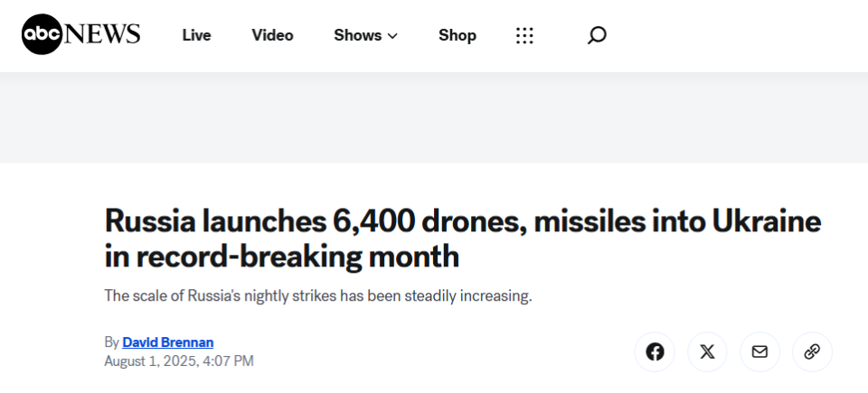Expand the chevron arrow beside Shows
The width and height of the screenshot is (868, 393).
(392, 36)
